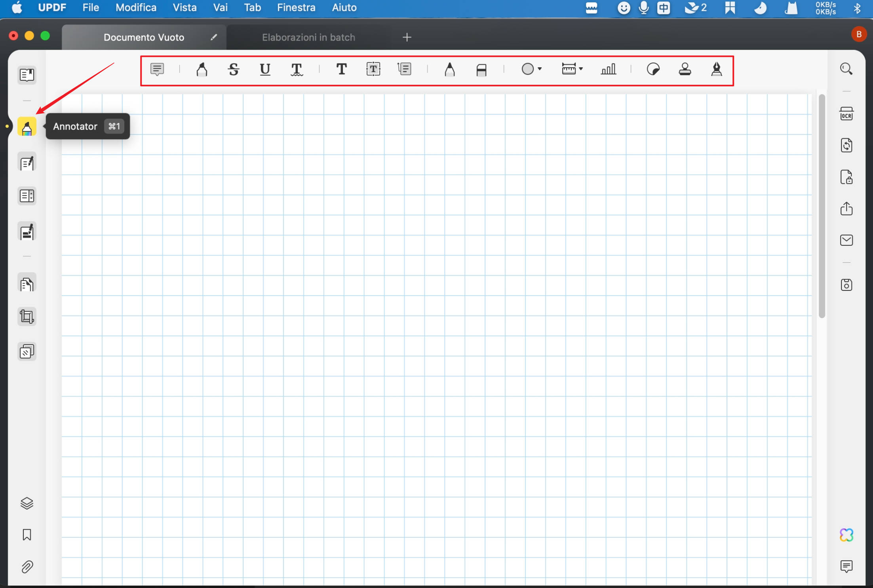This screenshot has width=873, height=588.
Task: Select the text comment tool
Action: (x=341, y=69)
